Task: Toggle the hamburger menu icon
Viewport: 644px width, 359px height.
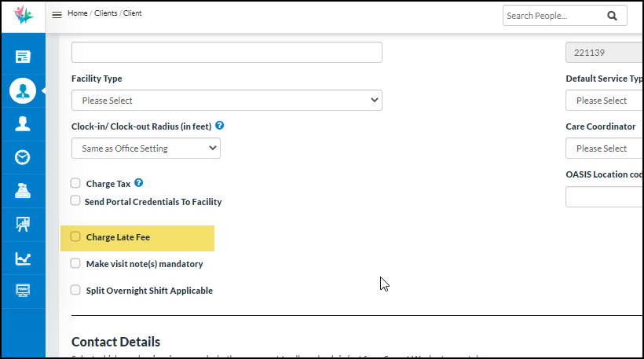Action: (x=57, y=15)
